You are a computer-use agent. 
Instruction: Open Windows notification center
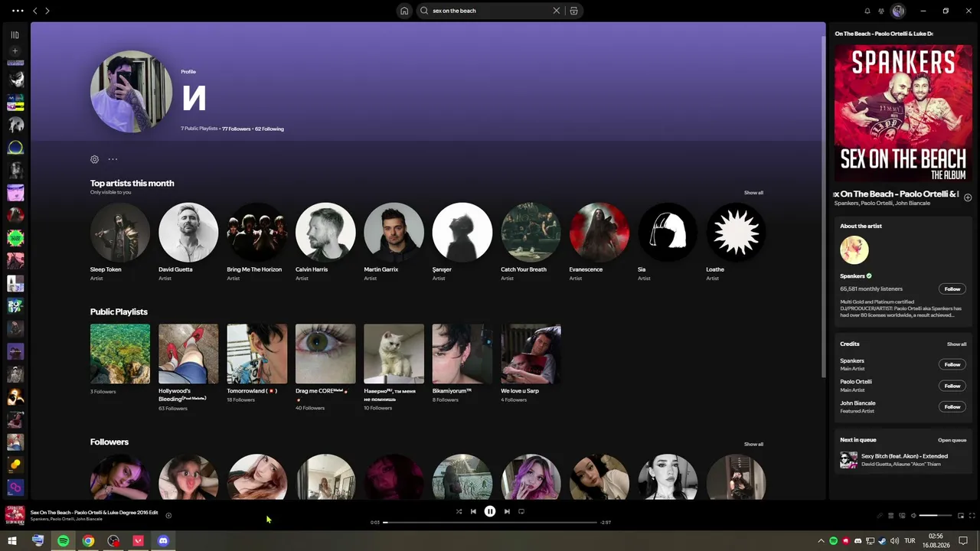964,541
